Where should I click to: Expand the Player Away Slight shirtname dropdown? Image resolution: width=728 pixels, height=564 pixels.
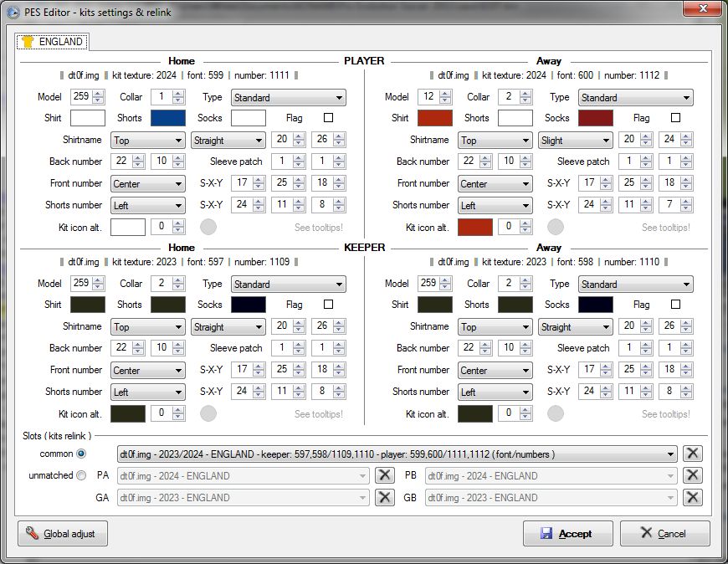(x=576, y=141)
